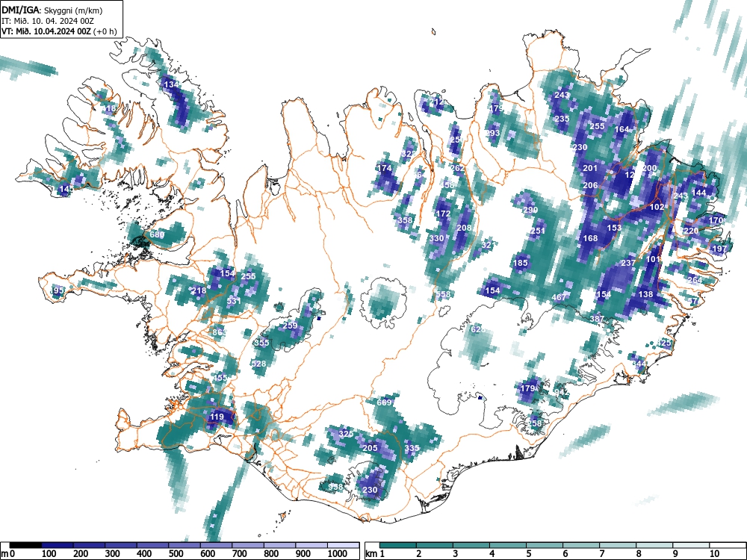Click the '455' visibility value on the map
The width and height of the screenshot is (747, 560).
coord(220,378)
